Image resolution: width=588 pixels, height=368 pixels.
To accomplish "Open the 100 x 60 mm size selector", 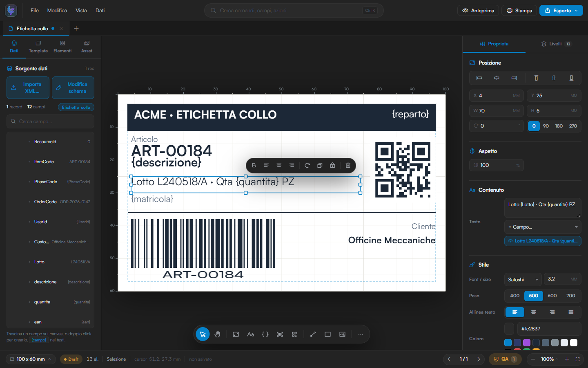I will [x=31, y=359].
